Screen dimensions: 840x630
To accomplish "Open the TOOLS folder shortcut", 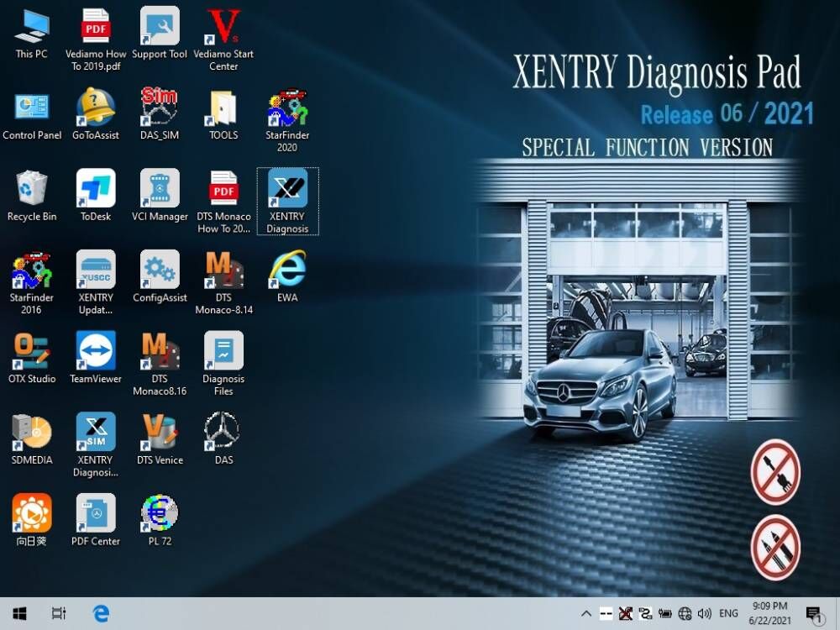I will (223, 114).
